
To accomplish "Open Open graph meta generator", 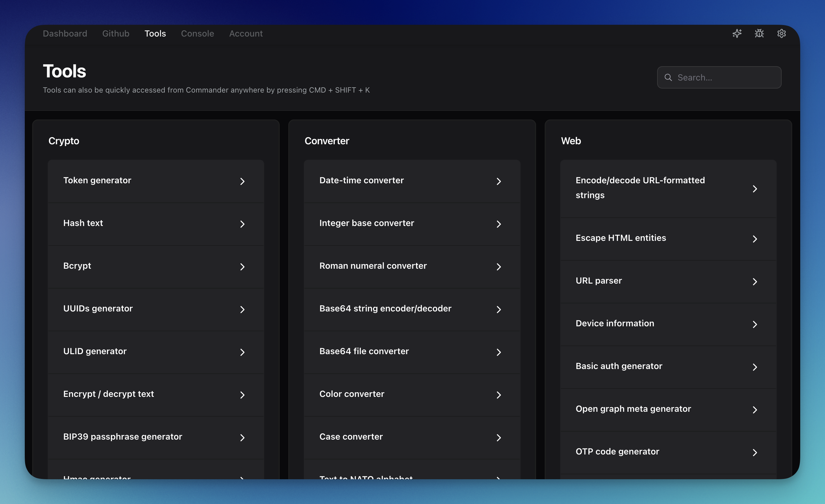I will point(668,410).
